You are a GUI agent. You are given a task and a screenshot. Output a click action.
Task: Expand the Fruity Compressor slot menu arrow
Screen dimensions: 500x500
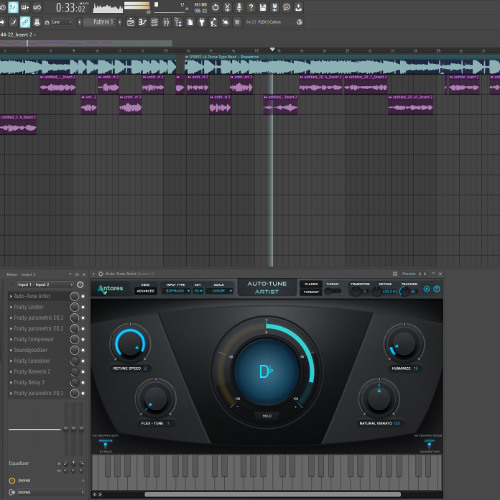pos(11,339)
